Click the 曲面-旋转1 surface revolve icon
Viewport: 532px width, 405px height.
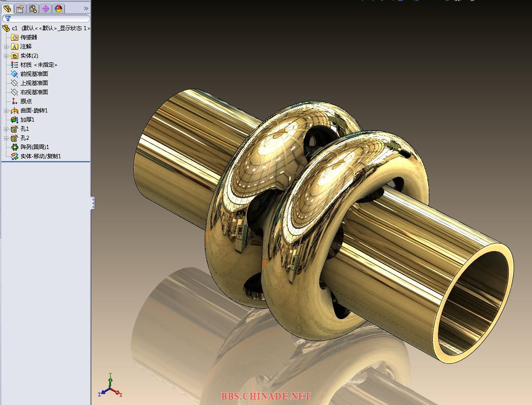pos(14,111)
